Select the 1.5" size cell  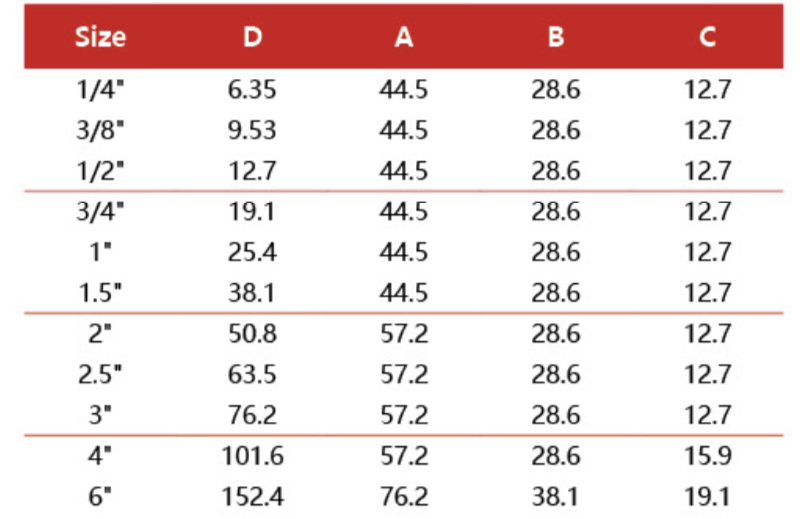(x=100, y=294)
